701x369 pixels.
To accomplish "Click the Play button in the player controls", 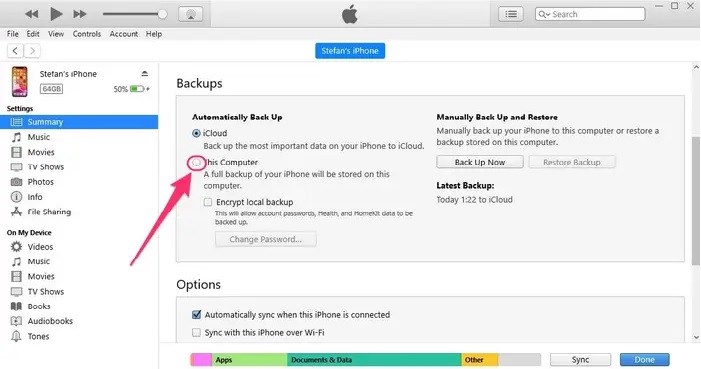I will click(x=56, y=14).
